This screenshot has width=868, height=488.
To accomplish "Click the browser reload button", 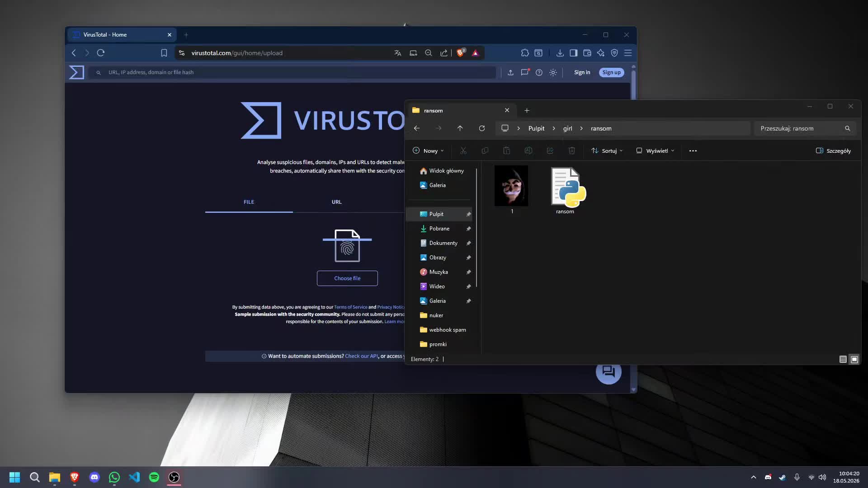I will tap(101, 53).
